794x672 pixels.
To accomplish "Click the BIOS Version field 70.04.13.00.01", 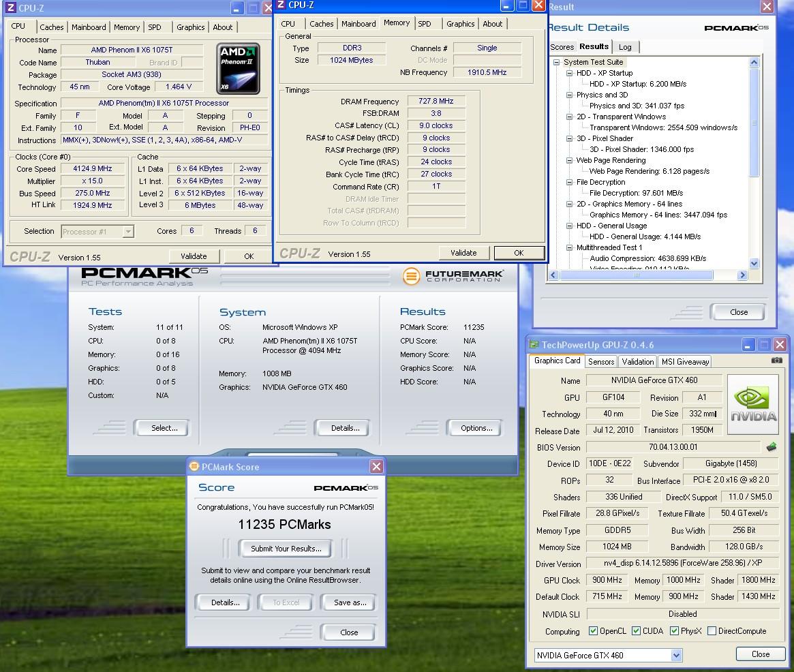I will 673,447.
